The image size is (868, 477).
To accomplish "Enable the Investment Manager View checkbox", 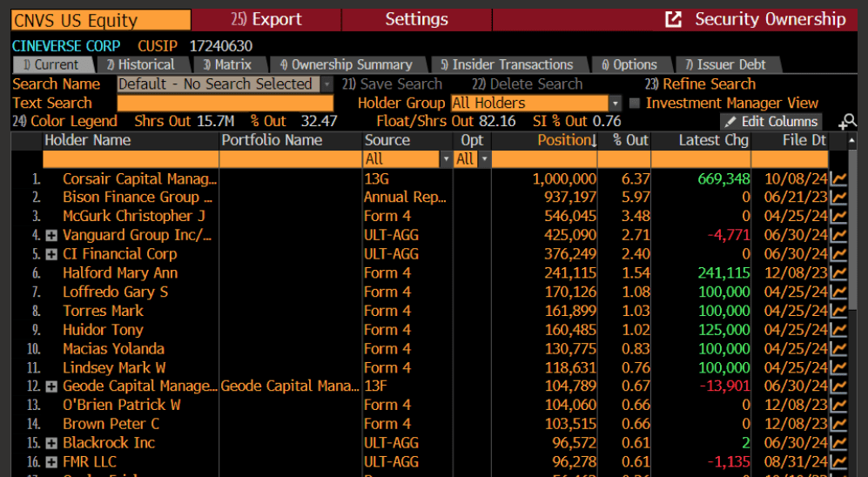I will point(635,103).
